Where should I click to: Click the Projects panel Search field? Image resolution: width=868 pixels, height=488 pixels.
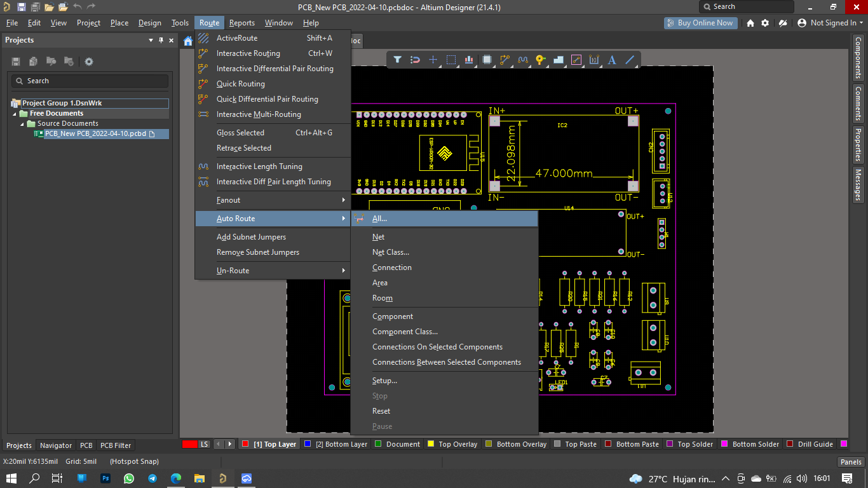coord(90,81)
